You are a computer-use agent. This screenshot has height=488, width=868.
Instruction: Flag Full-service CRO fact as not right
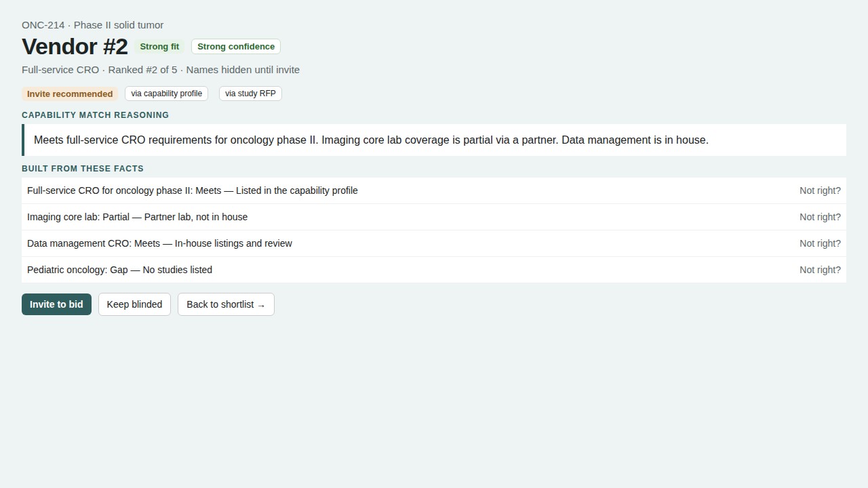820,190
